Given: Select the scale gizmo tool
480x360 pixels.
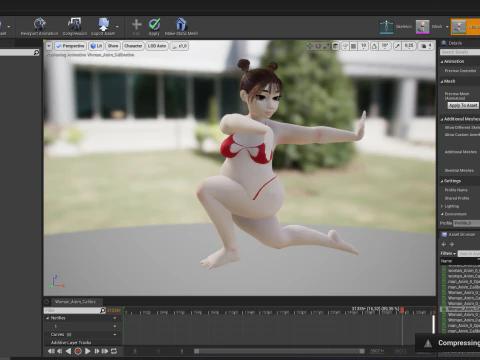Looking at the screenshot, I should [x=326, y=46].
